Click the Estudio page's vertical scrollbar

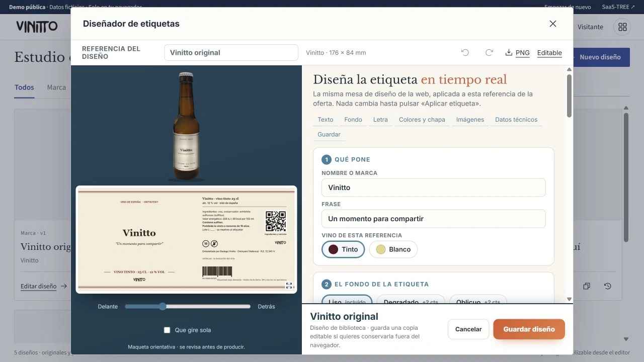pos(626,224)
